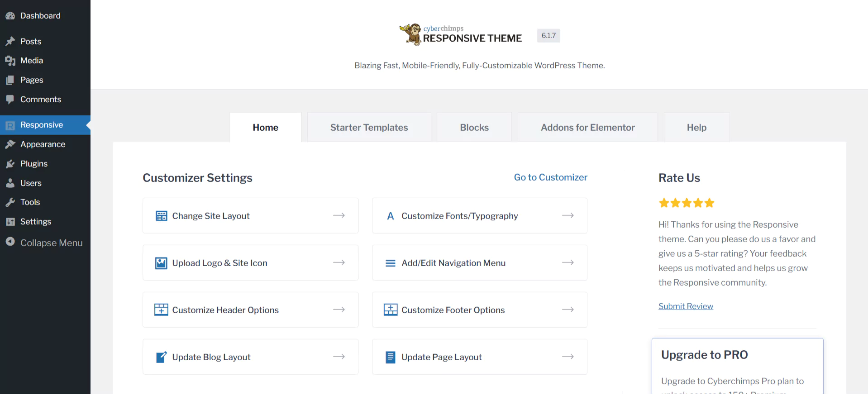Switch to the Help tab
This screenshot has width=868, height=396.
point(697,128)
